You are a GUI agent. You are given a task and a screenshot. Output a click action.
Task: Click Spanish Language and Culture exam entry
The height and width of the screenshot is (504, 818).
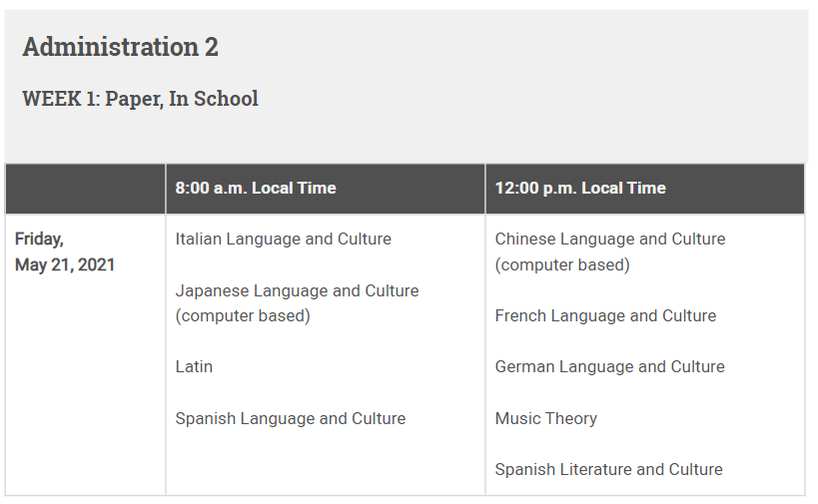(291, 418)
